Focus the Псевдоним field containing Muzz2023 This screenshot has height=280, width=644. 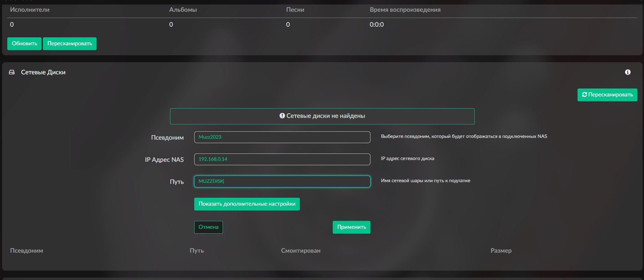(282, 137)
